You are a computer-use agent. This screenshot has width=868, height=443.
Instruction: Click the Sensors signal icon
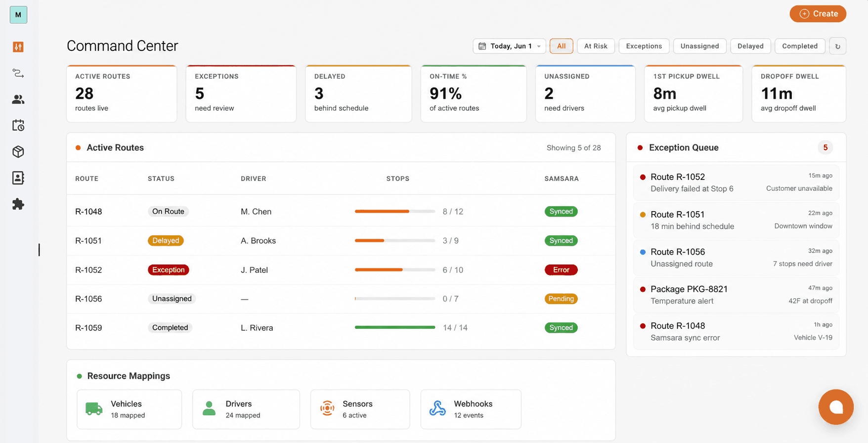(327, 408)
